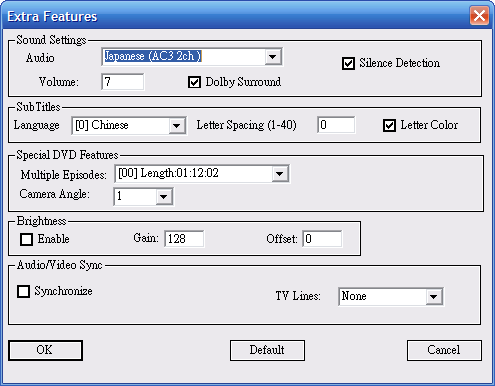Click the Sound Settings group label
This screenshot has height=386, width=495.
[x=51, y=40]
